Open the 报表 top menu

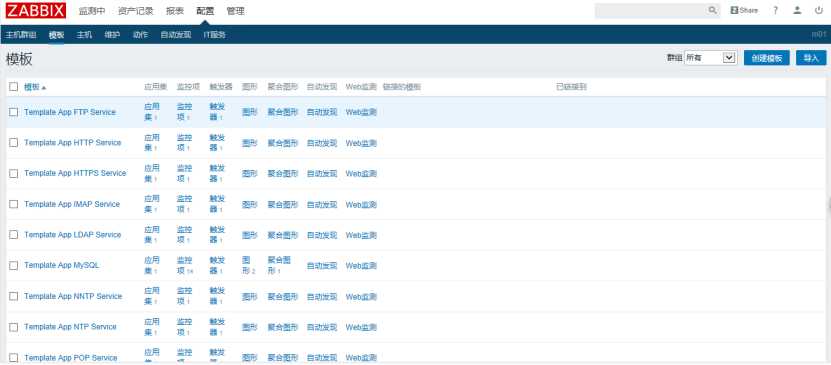click(x=175, y=11)
